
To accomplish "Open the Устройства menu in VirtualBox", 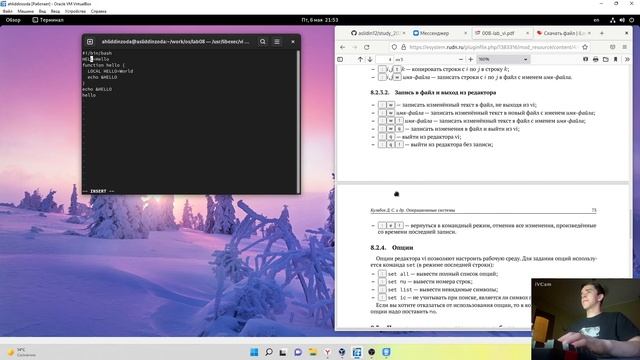I will tap(76, 11).
